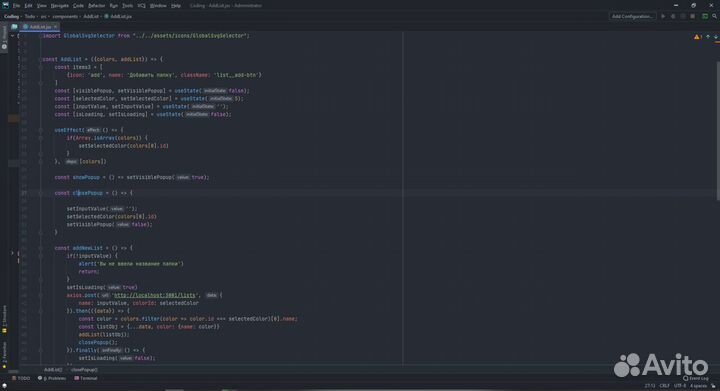Click the closePopup() editor breadcrumb

[x=84, y=369]
